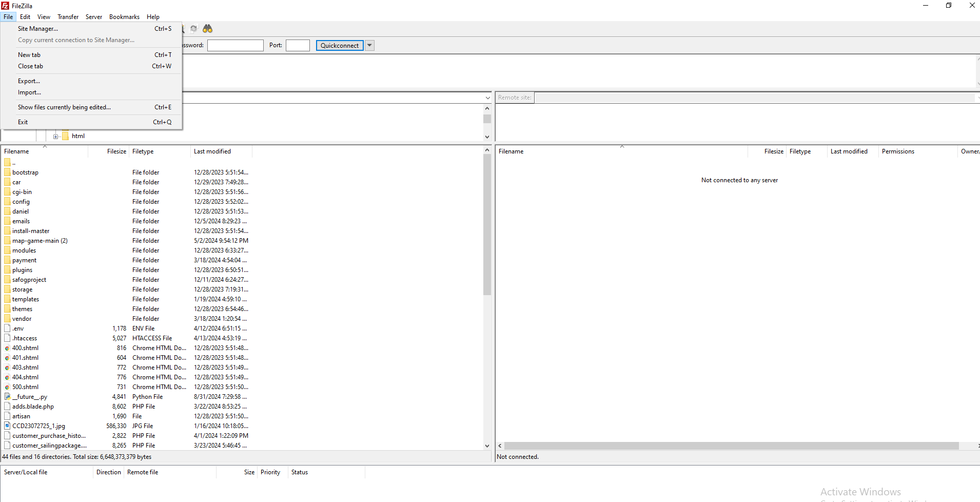This screenshot has height=502, width=980.
Task: Open Quickconnect history dropdown arrow
Action: [369, 46]
